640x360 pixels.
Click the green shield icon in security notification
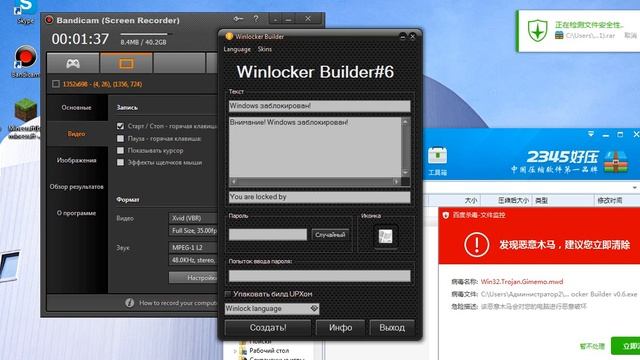[x=538, y=31]
